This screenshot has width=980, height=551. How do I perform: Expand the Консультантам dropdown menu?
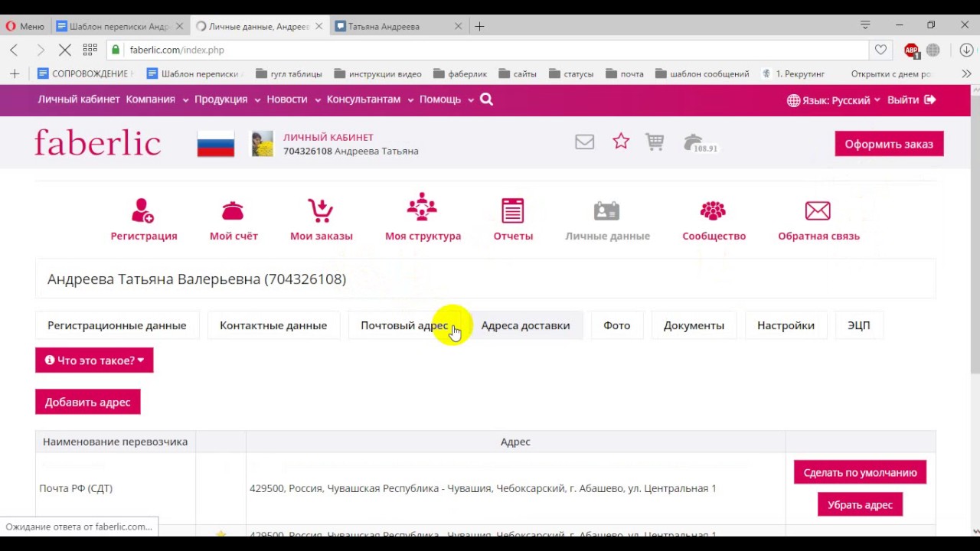tap(370, 99)
